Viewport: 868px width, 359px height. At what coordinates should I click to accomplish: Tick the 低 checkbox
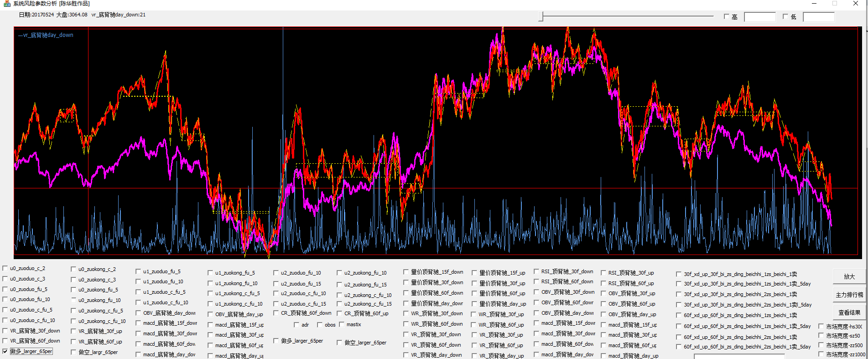785,16
